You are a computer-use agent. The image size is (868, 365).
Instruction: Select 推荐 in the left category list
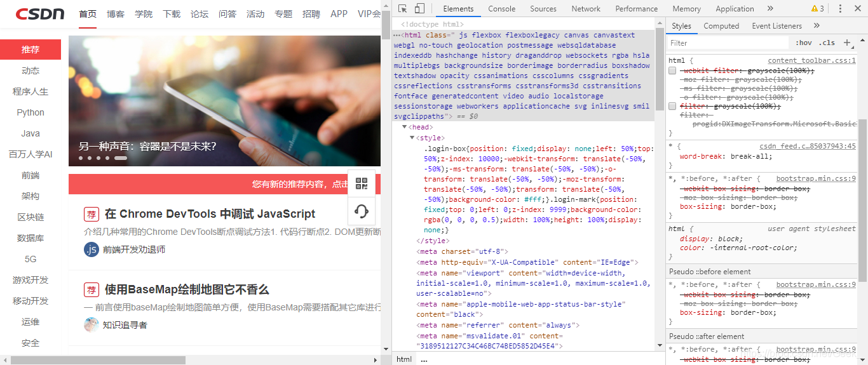[31, 50]
